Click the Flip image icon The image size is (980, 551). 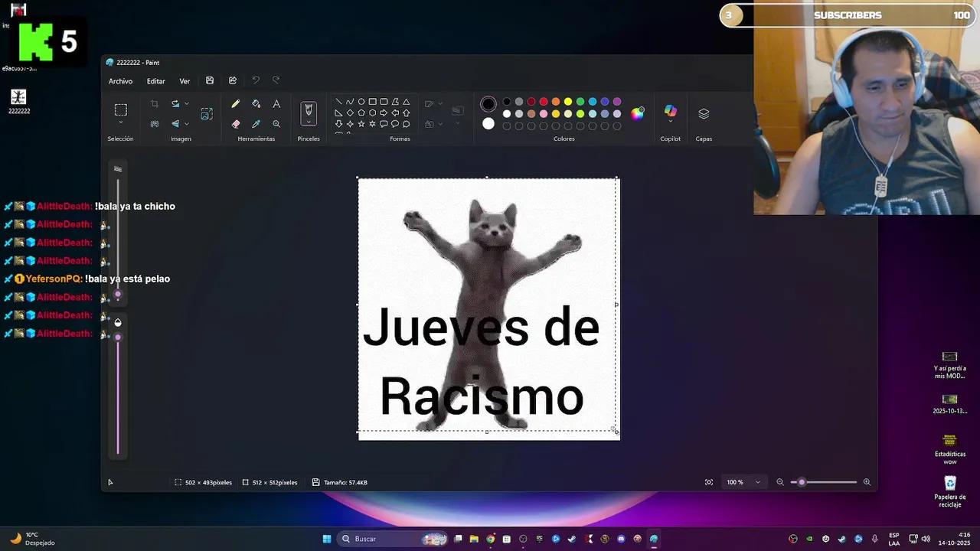point(175,123)
